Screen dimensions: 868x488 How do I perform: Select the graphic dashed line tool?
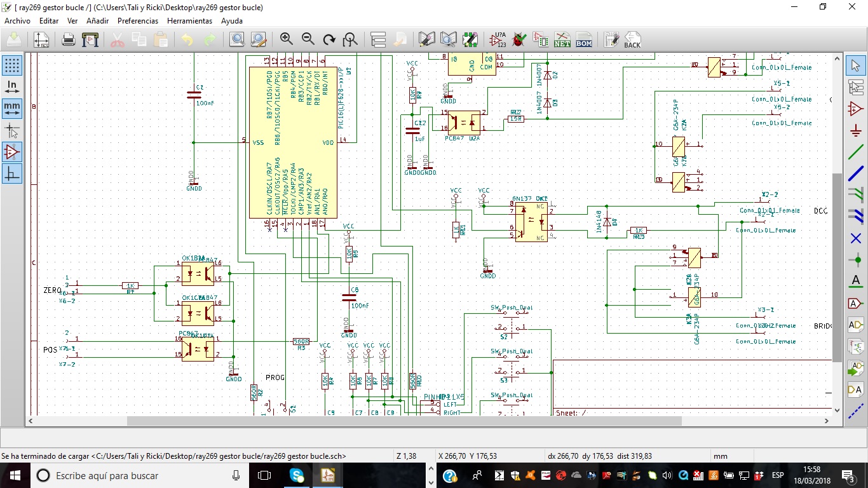pos(855,411)
